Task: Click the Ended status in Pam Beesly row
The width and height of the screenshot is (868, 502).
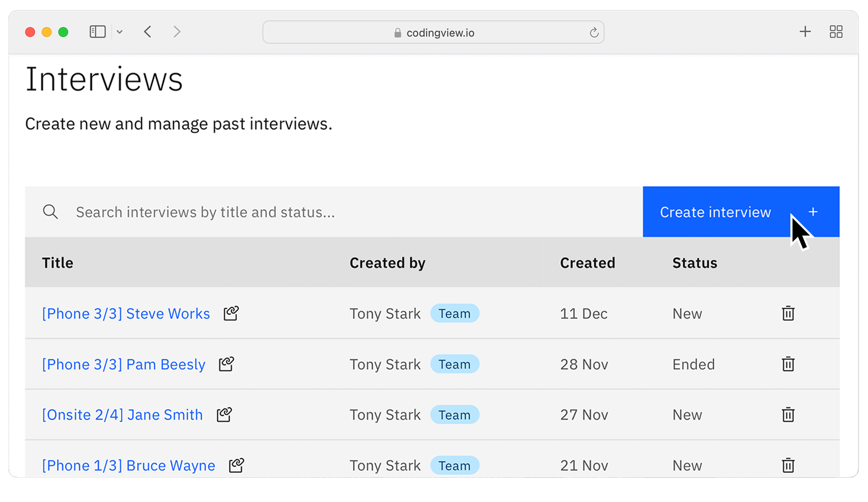Action: point(694,364)
